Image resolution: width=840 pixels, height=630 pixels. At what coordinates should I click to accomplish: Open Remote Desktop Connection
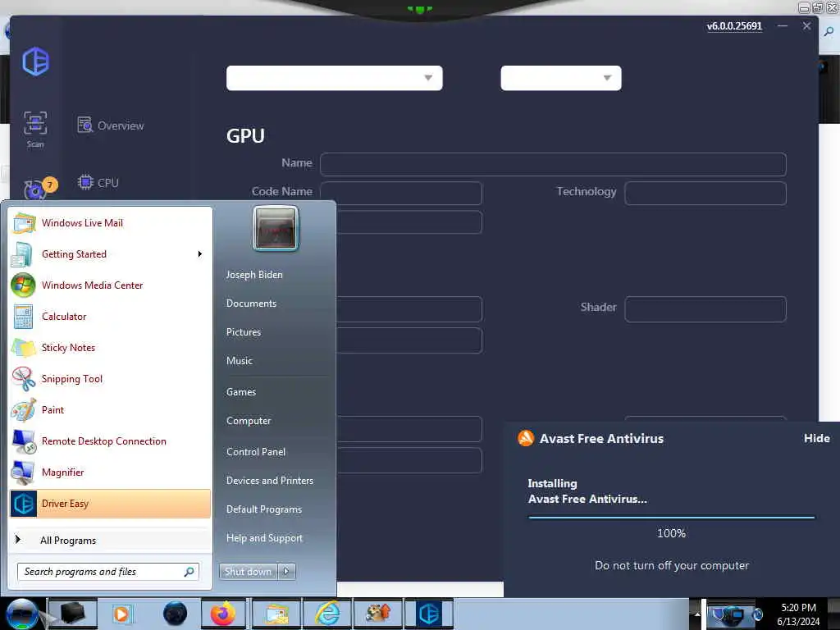110,441
